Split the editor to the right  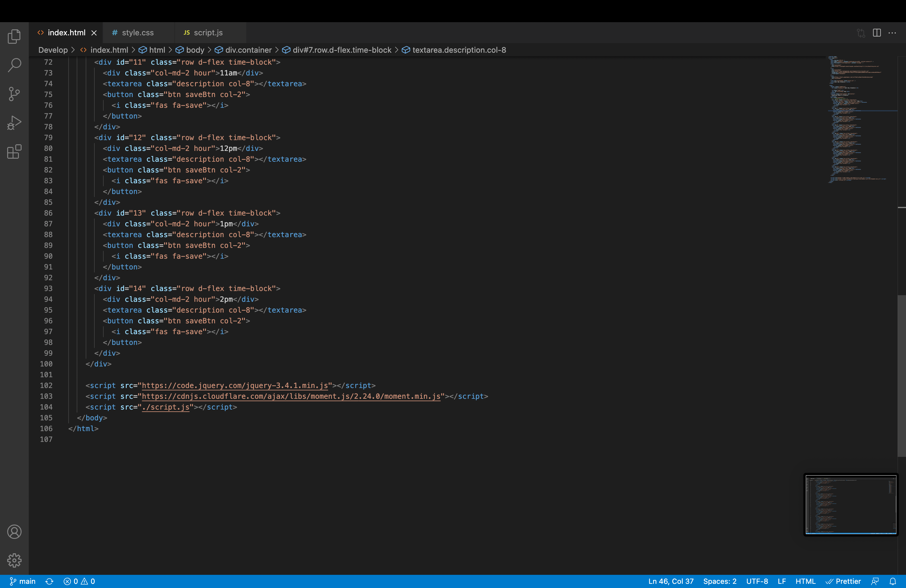(x=877, y=33)
